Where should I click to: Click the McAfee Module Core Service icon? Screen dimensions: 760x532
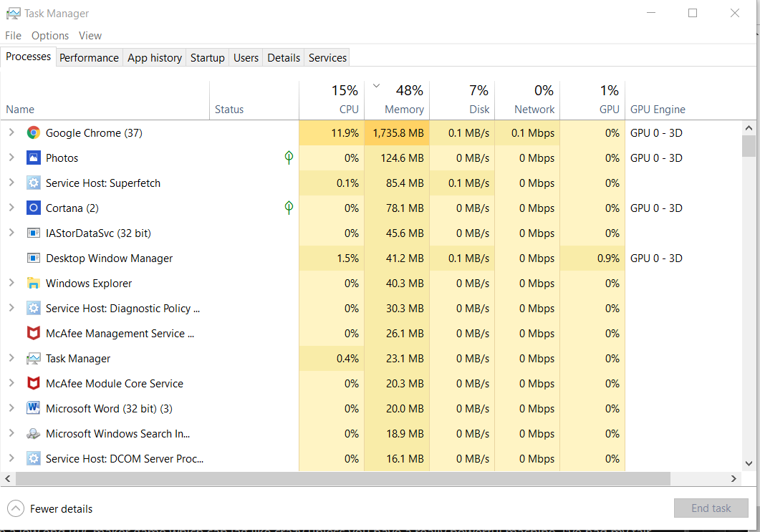click(x=34, y=383)
